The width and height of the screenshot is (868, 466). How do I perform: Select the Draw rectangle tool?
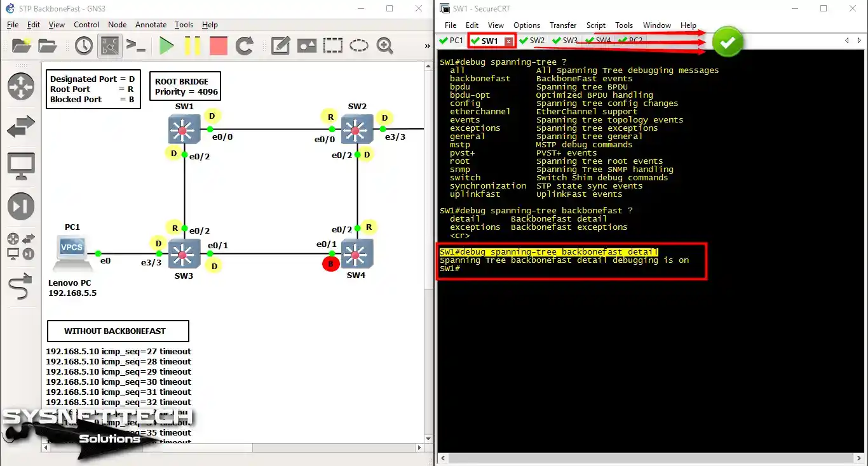(332, 46)
